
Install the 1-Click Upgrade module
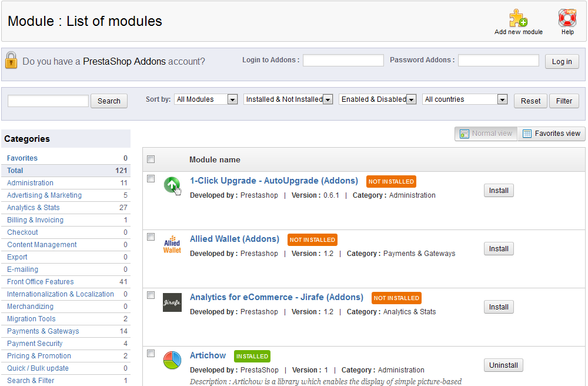click(499, 191)
